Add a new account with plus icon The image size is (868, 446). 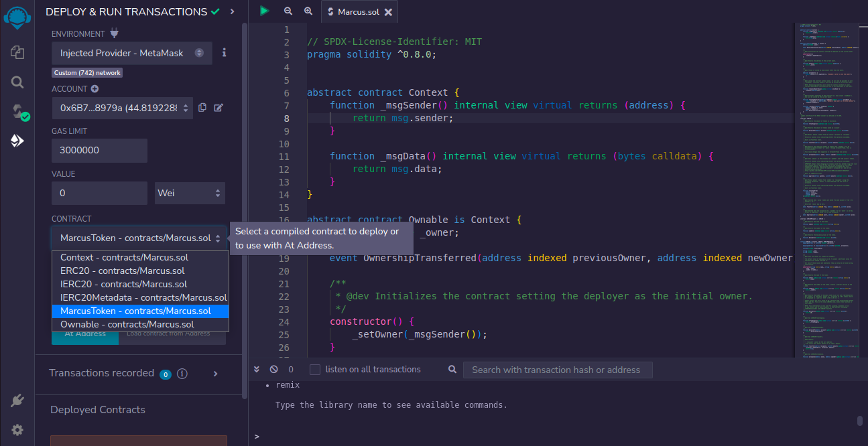pos(95,89)
